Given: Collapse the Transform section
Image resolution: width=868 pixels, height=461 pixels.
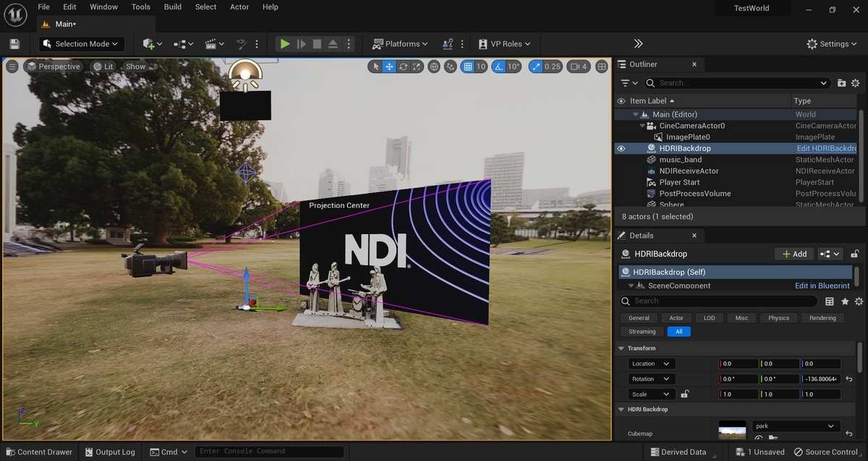Looking at the screenshot, I should click(621, 348).
